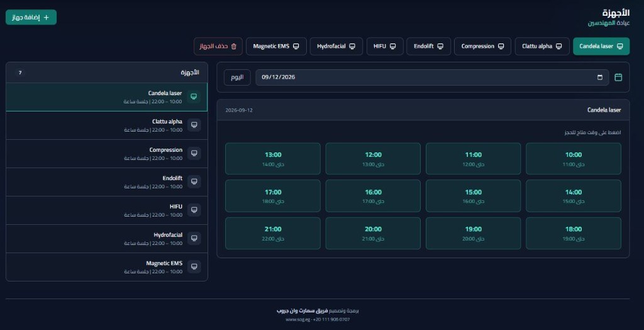Switch to the HIFU device tab
644x330 pixels.
385,47
